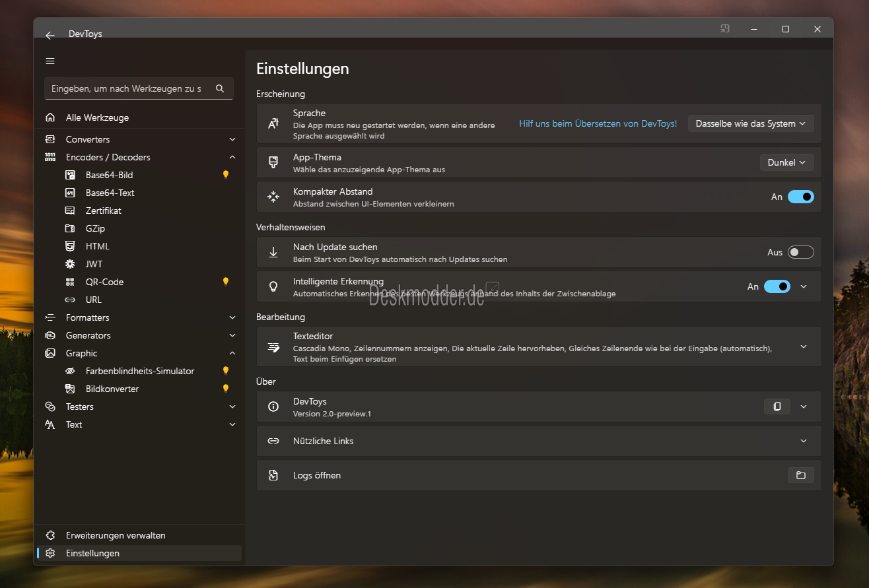Viewport: 869px width, 588px height.
Task: Click the lightbulb badge beside Bildkonverter
Action: pyautogui.click(x=226, y=389)
